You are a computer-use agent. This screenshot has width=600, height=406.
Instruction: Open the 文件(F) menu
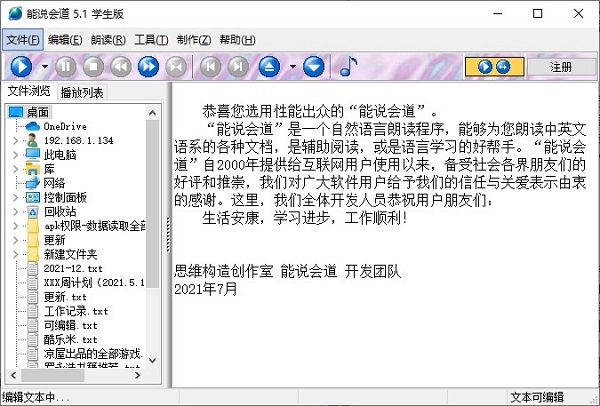click(23, 40)
